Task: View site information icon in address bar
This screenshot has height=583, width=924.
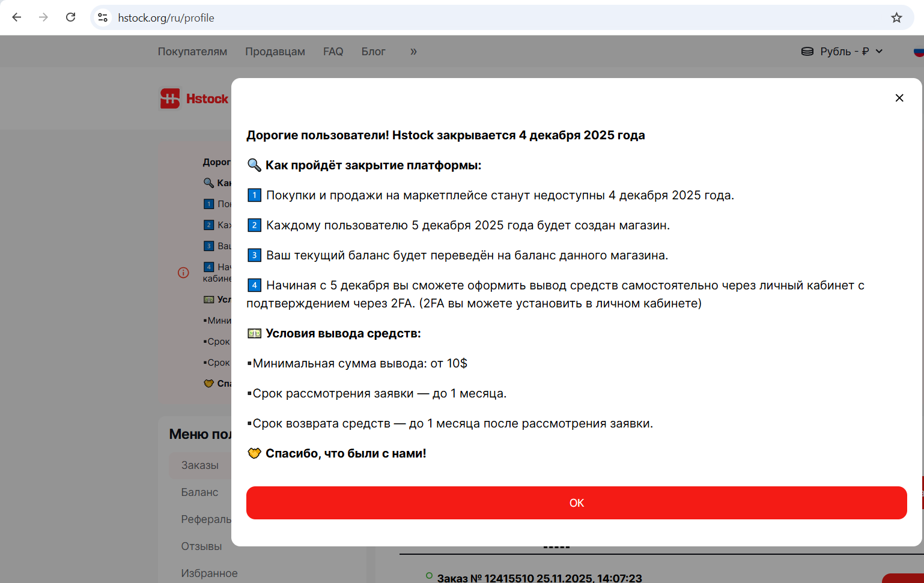Action: click(103, 17)
